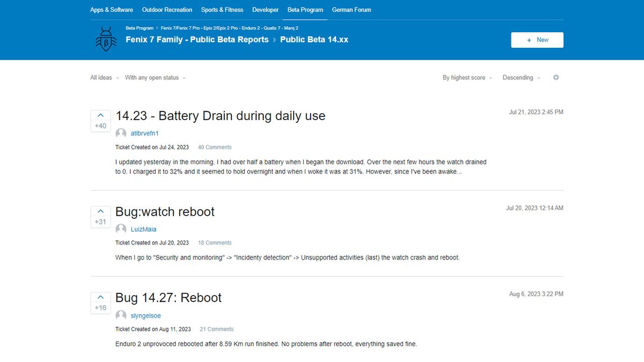Click the bug logo next to the forum title

pos(106,39)
